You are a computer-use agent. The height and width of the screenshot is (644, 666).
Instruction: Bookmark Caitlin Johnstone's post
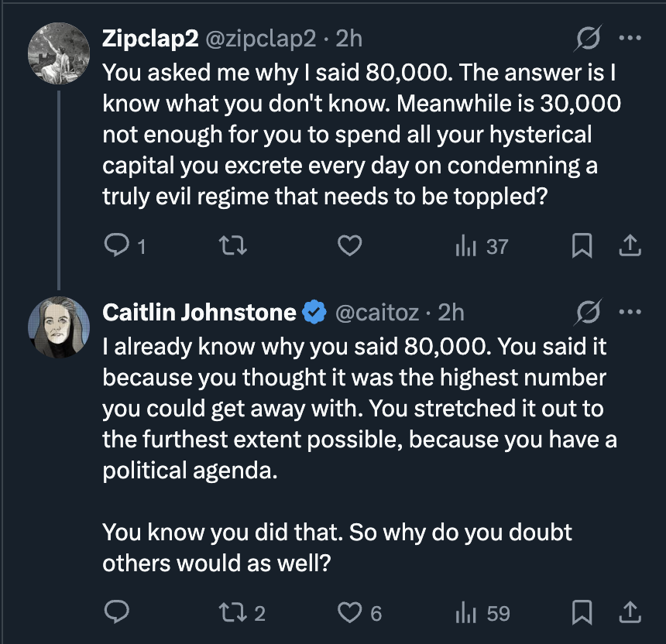pyautogui.click(x=582, y=613)
